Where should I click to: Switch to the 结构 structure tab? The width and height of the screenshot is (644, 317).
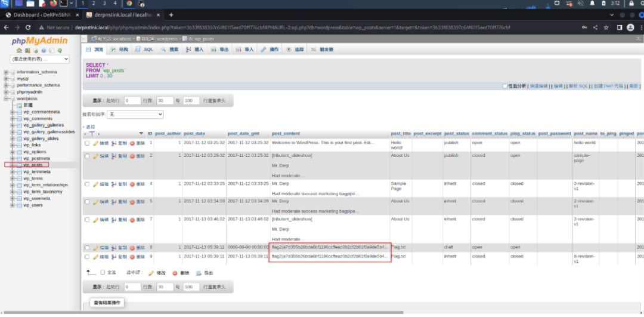[119, 50]
